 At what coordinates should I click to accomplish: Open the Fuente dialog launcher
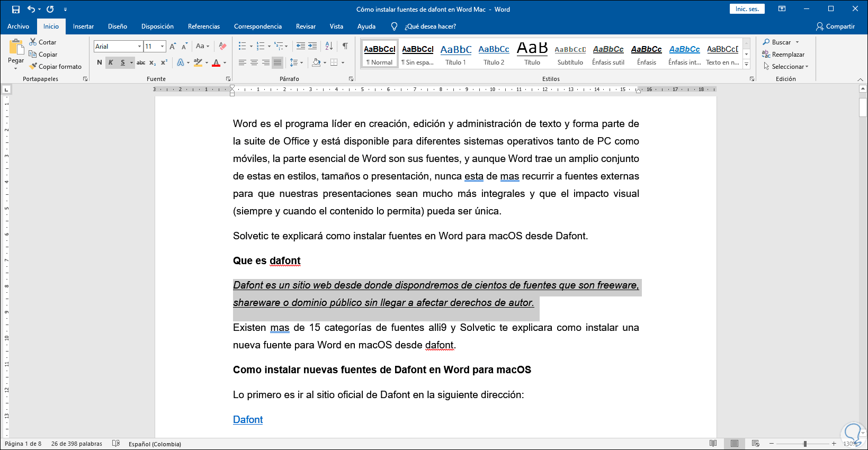coord(228,79)
